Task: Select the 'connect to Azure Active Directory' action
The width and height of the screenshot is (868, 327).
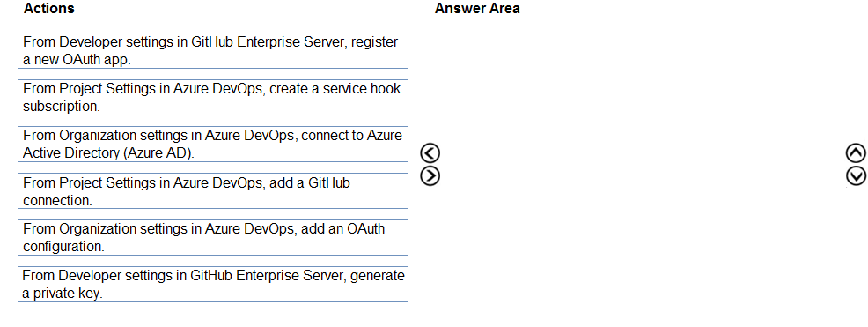Action: [x=213, y=144]
